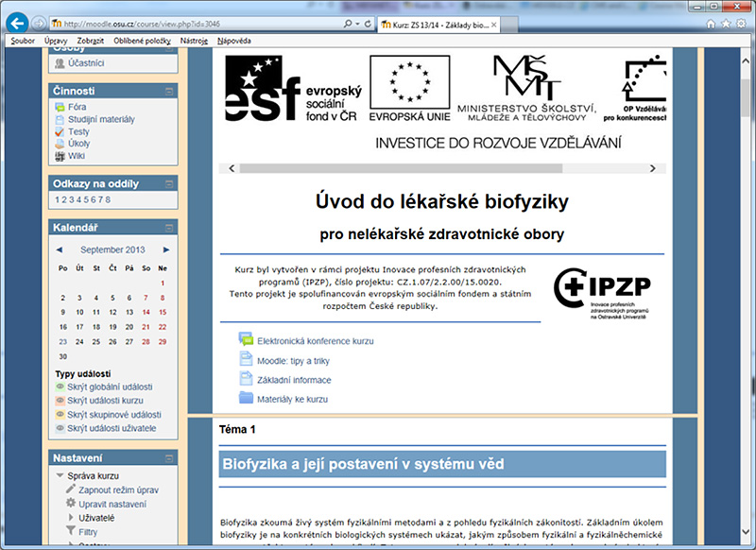Click the browser Back arrow button
This screenshot has height=550, width=756.
18,23
